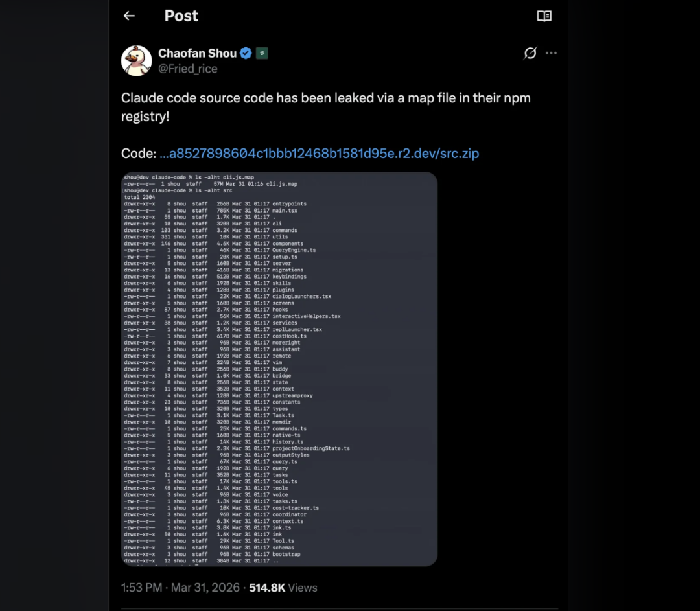The width and height of the screenshot is (700, 611).
Task: Click the blue verified checkmark badge
Action: point(246,53)
